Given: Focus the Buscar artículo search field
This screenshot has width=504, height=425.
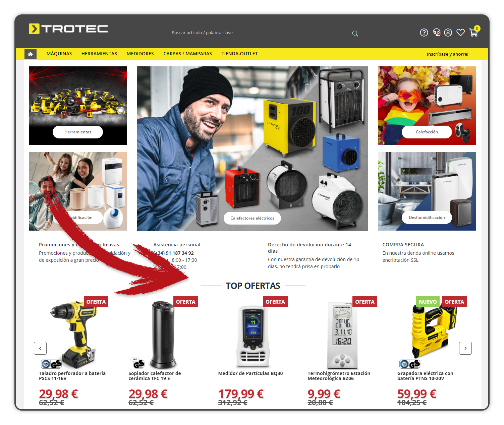Looking at the screenshot, I should coord(260,33).
